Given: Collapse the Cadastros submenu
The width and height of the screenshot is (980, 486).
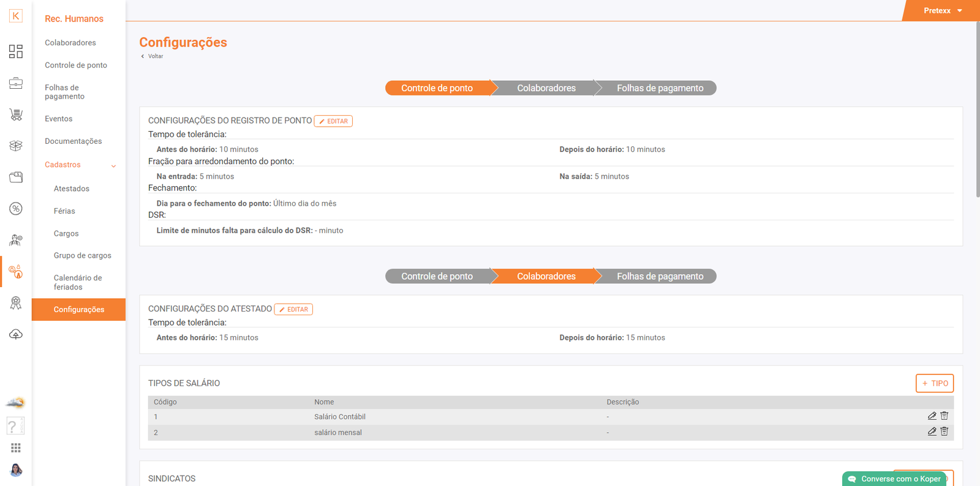Looking at the screenshot, I should (x=113, y=165).
